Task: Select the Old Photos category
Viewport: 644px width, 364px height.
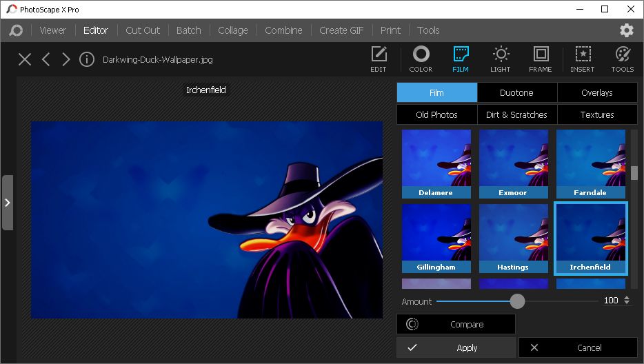Action: click(436, 114)
